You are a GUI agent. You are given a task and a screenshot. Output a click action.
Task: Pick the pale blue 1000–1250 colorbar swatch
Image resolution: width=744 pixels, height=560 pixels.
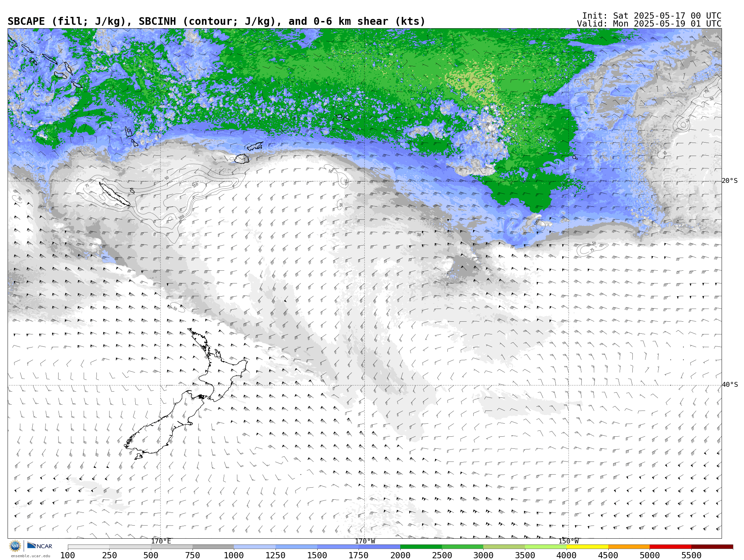[255, 547]
